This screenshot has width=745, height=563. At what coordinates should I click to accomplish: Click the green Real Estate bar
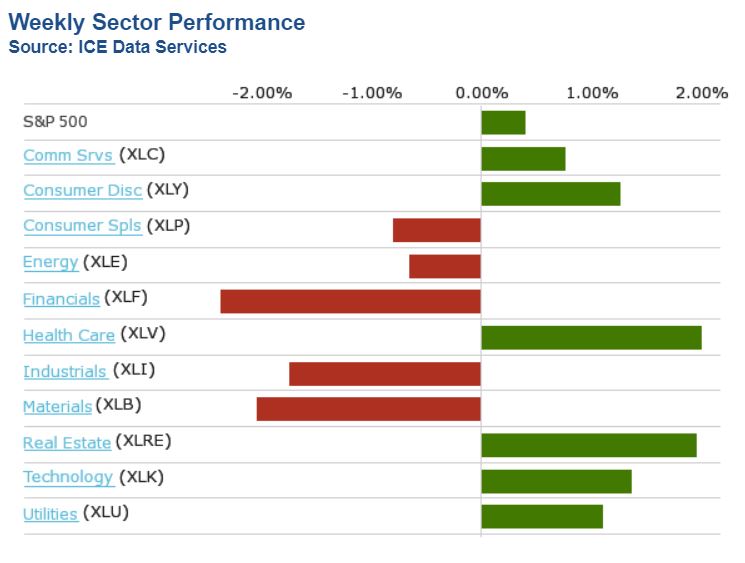588,445
